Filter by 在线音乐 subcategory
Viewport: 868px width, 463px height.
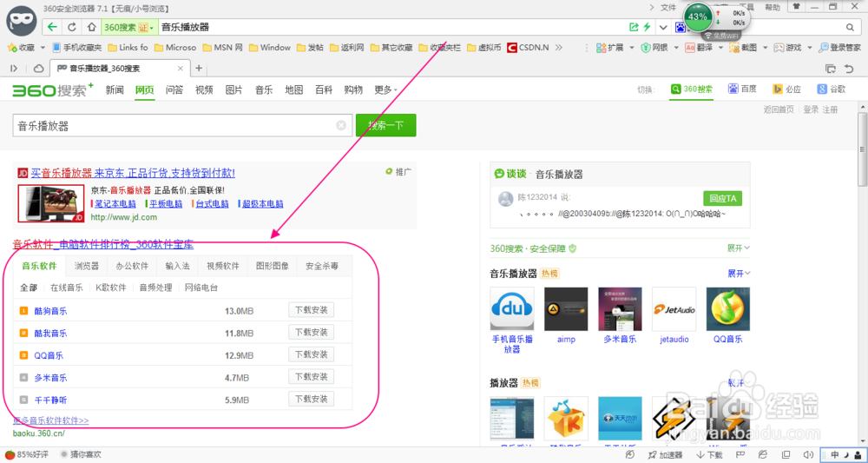(67, 288)
